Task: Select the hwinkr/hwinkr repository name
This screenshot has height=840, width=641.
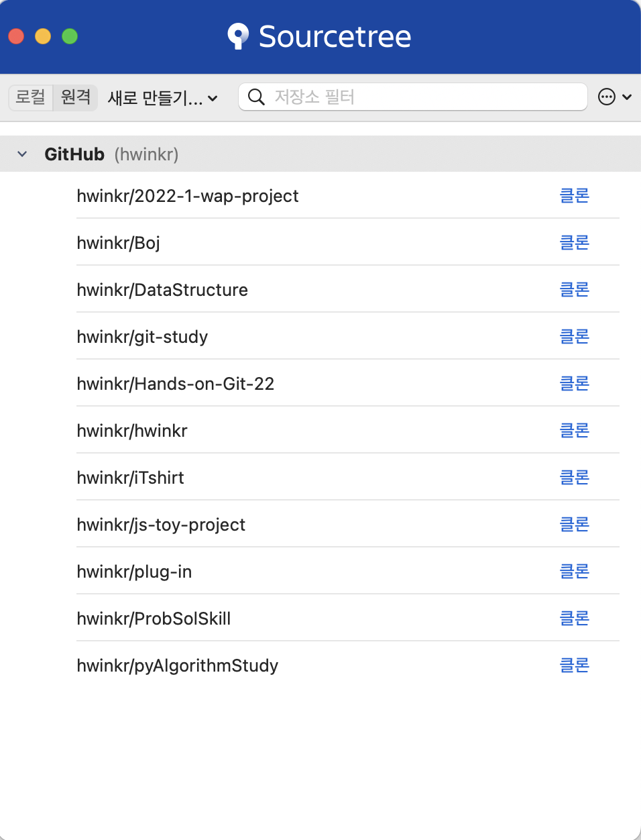Action: 132,431
